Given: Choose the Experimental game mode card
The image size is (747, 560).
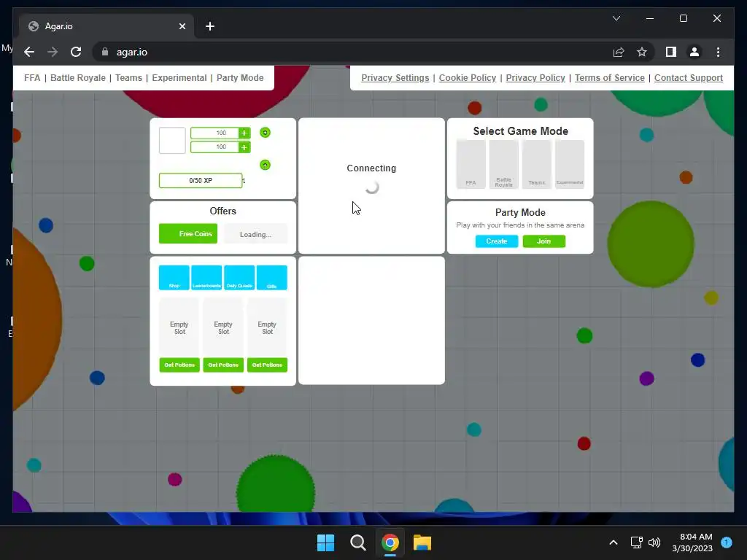Looking at the screenshot, I should [x=569, y=164].
